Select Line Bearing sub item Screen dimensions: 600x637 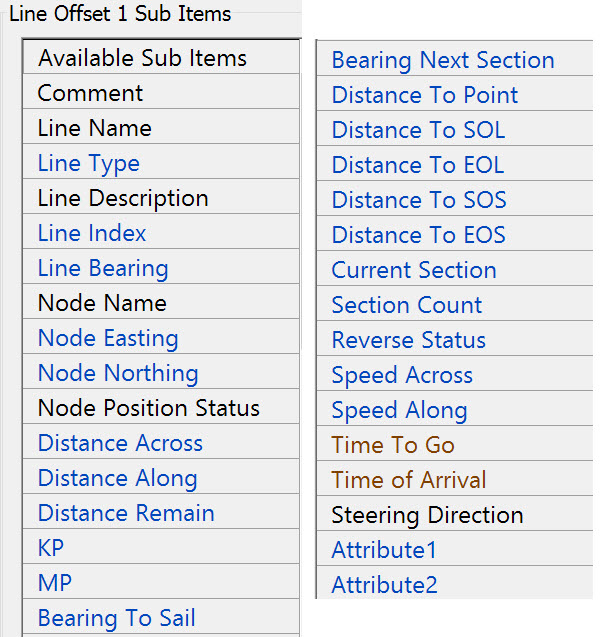[103, 268]
